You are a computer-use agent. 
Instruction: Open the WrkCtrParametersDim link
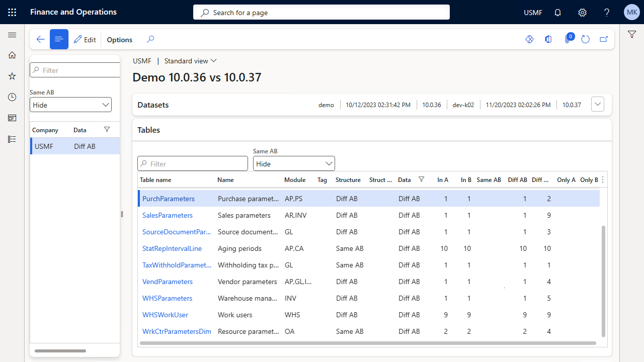coord(177,331)
